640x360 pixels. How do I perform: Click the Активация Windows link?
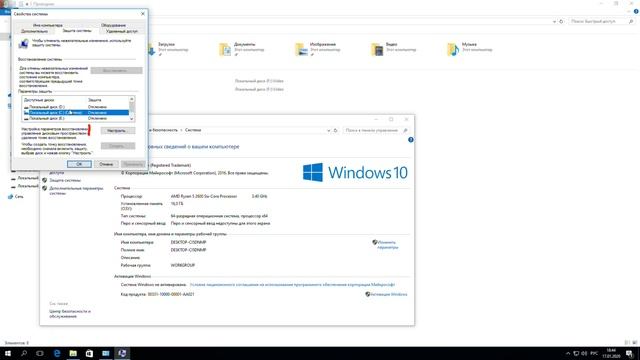(389, 294)
